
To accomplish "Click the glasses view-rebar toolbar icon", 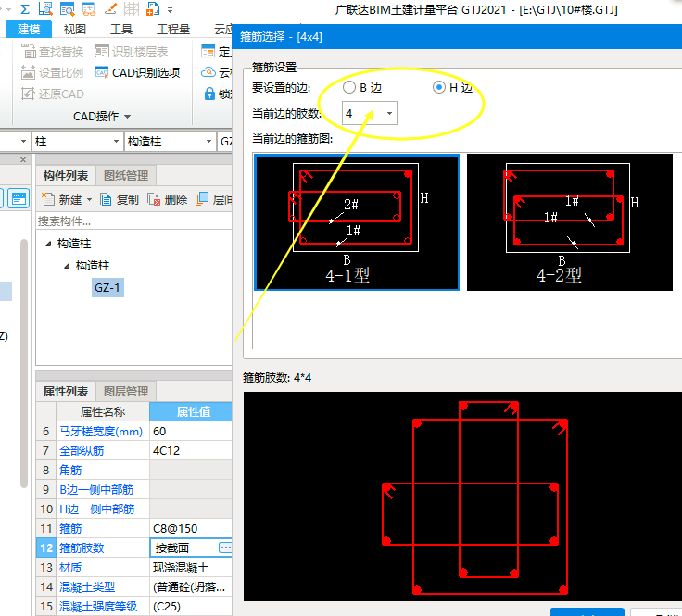I will pyautogui.click(x=89, y=8).
